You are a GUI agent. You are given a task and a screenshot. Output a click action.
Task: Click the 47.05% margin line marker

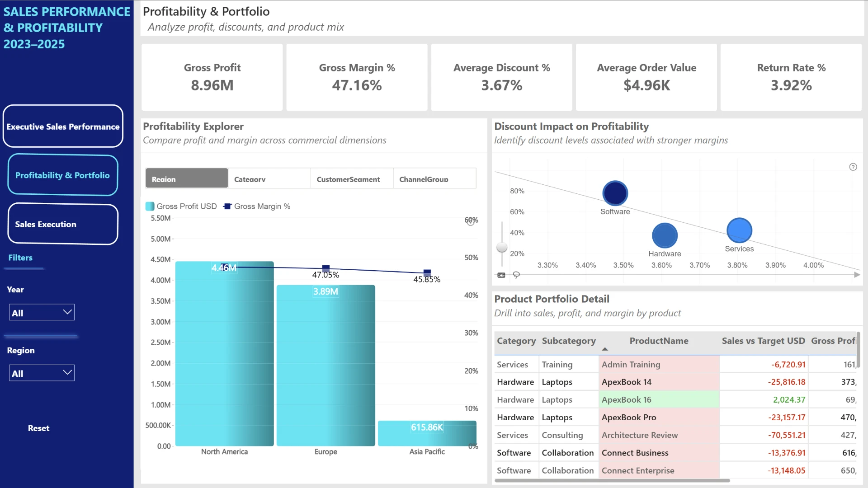pyautogui.click(x=326, y=268)
